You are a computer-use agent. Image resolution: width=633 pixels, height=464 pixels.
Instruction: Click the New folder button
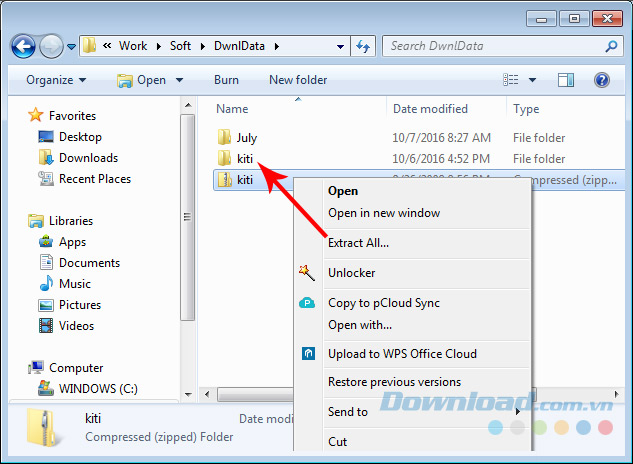point(298,80)
